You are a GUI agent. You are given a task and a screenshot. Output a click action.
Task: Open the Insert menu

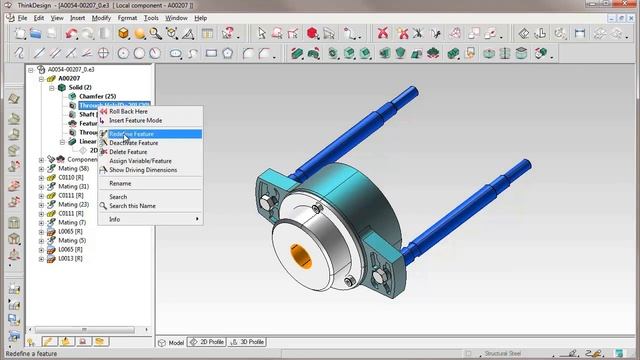pyautogui.click(x=77, y=18)
